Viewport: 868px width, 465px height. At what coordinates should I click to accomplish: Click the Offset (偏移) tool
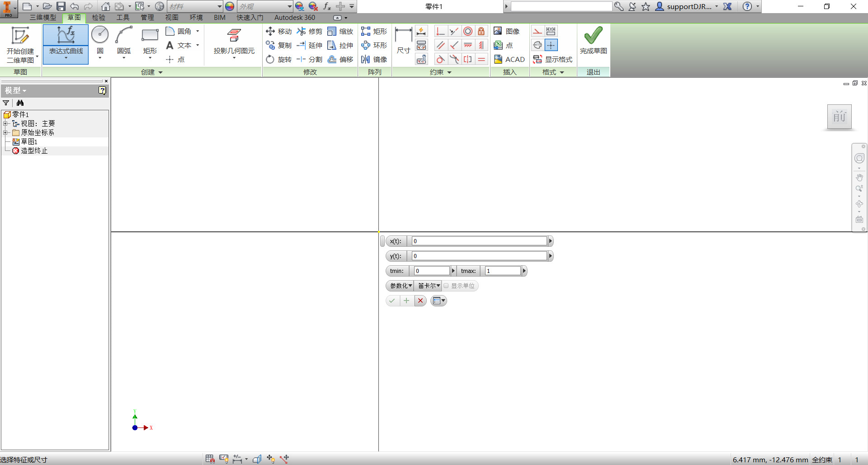341,59
